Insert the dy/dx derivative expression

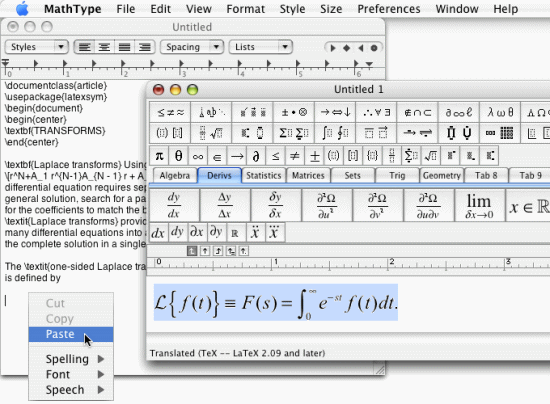pos(174,205)
